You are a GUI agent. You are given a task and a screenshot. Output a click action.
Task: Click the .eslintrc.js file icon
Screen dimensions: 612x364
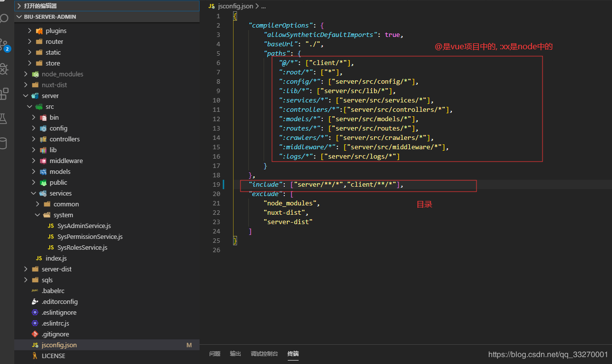[35, 323]
